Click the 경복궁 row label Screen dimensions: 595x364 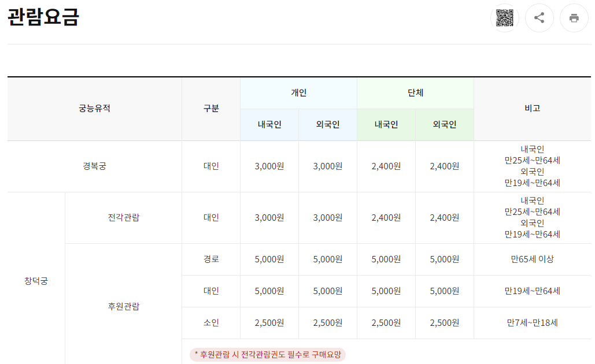[94, 166]
